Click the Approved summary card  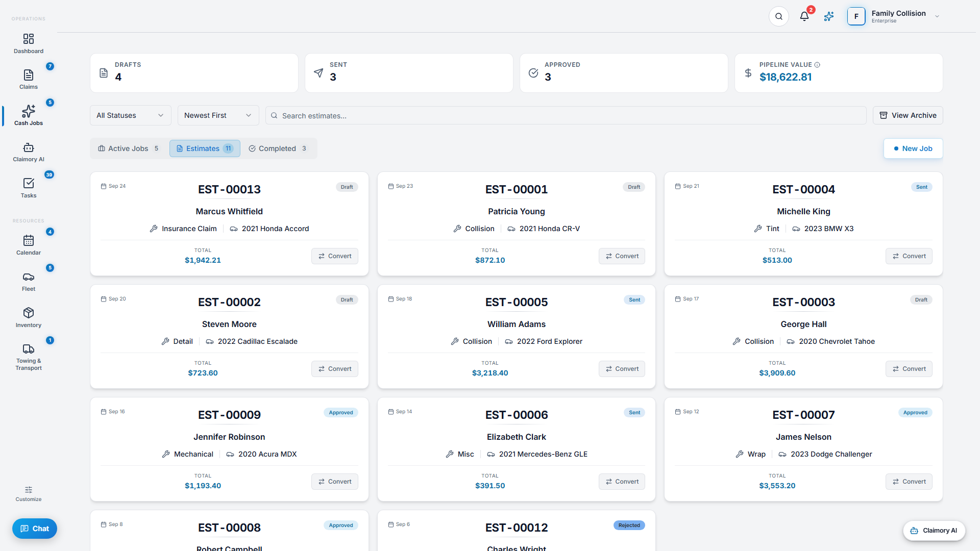(624, 73)
